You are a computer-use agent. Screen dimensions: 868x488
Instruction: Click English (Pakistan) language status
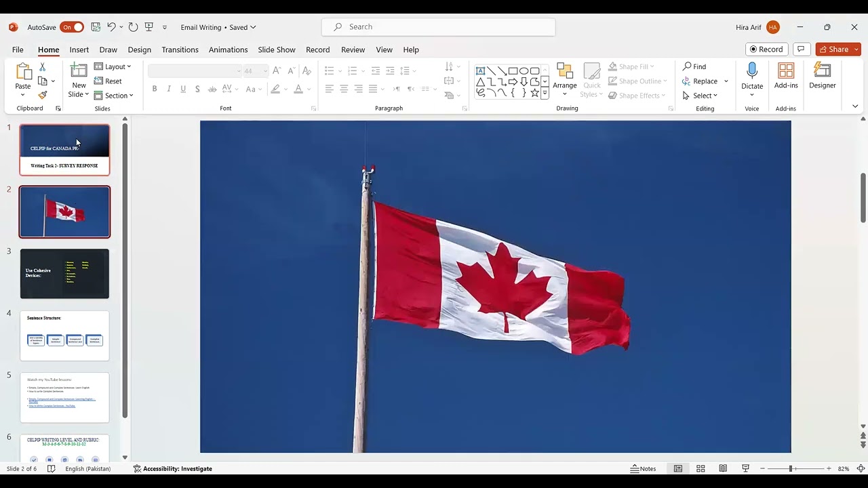87,468
